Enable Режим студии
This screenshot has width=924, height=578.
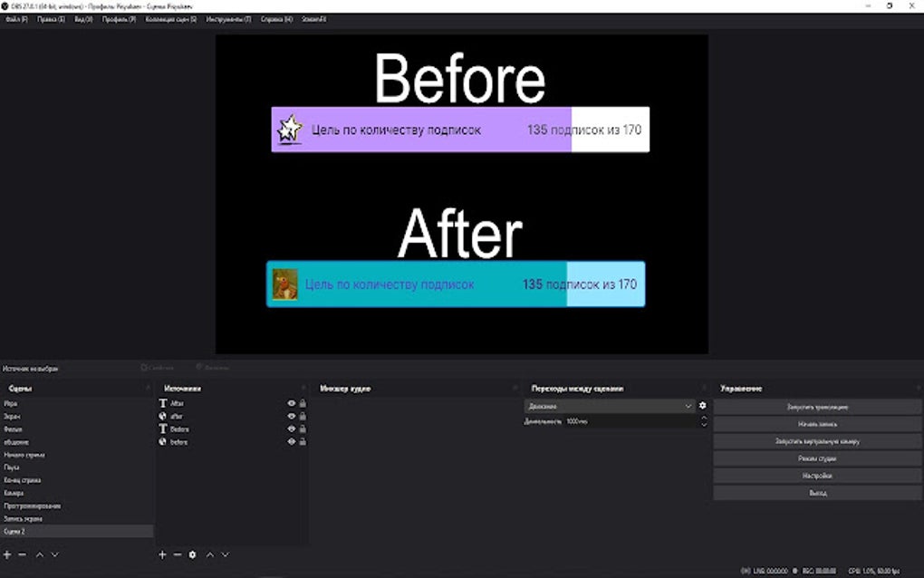816,458
